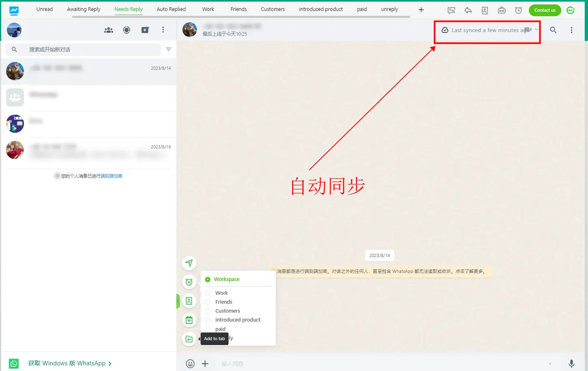Open the message search history icon in top toolbar

[451, 10]
